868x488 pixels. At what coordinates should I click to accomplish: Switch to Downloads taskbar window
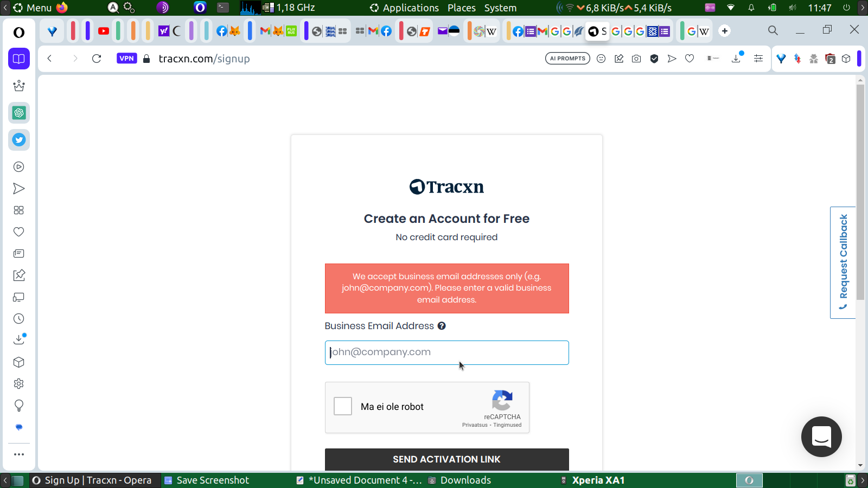click(460, 480)
